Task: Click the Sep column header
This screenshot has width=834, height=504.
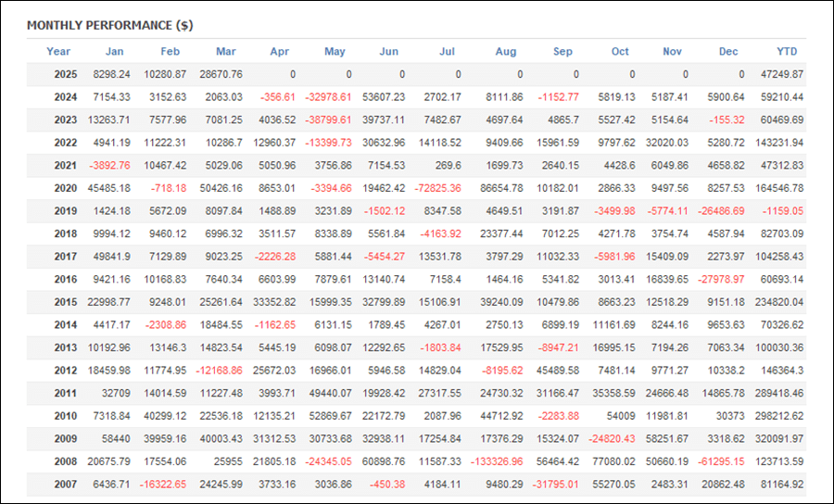Action: click(x=562, y=52)
